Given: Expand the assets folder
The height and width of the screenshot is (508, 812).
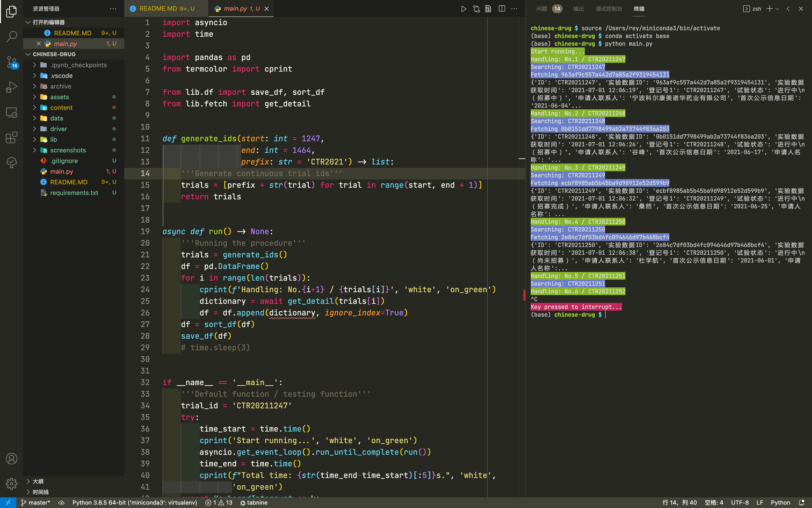Looking at the screenshot, I should (74, 97).
